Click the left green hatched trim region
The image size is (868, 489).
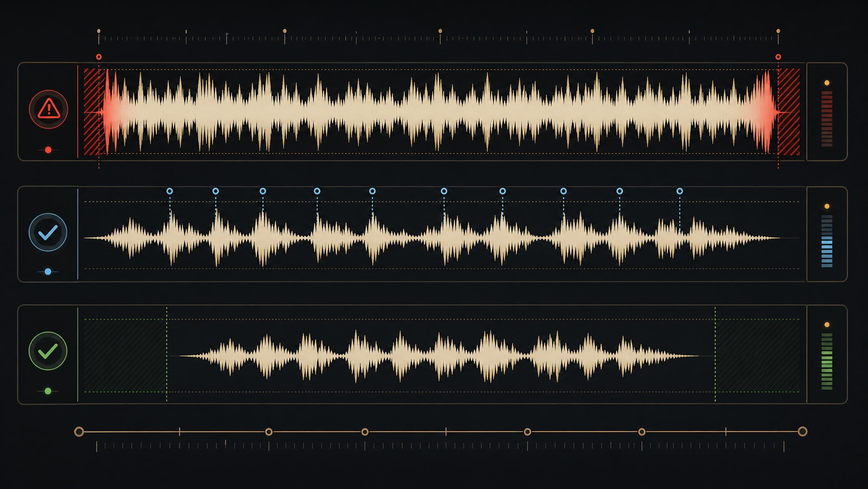[125, 356]
